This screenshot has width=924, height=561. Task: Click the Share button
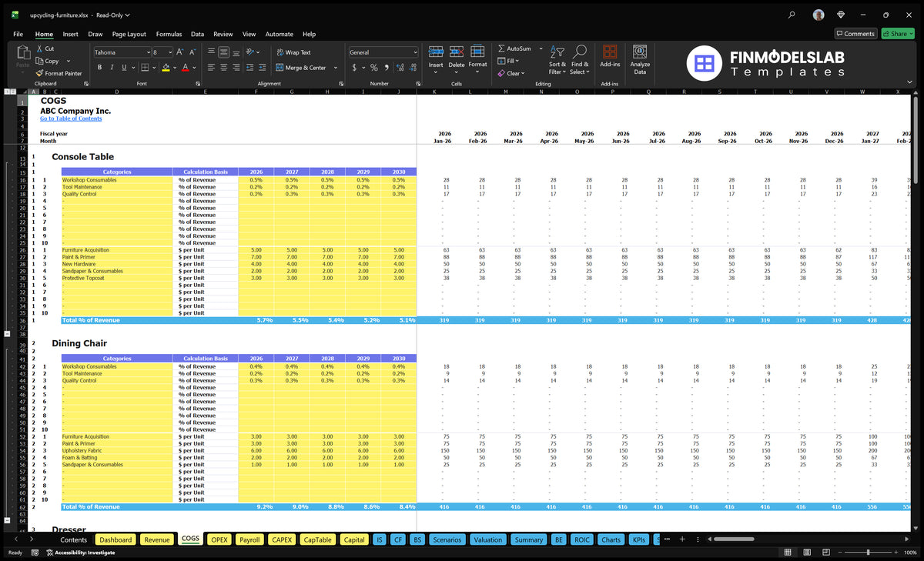tap(899, 34)
